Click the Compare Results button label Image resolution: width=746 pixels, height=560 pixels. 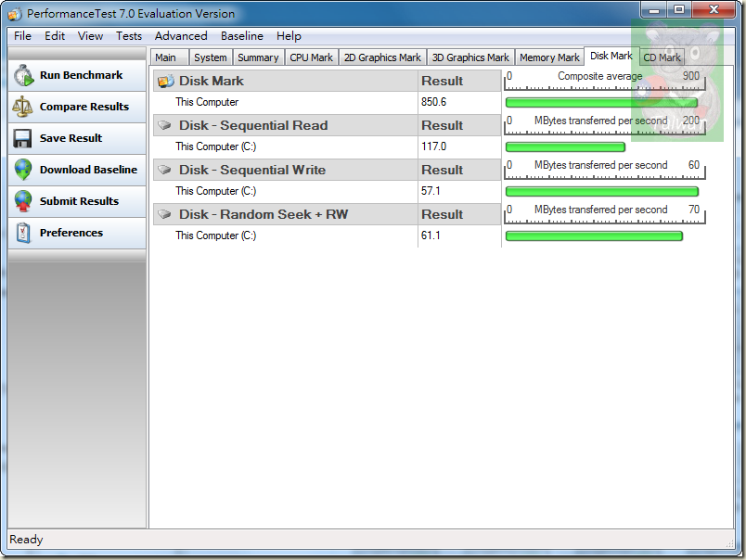(x=84, y=107)
